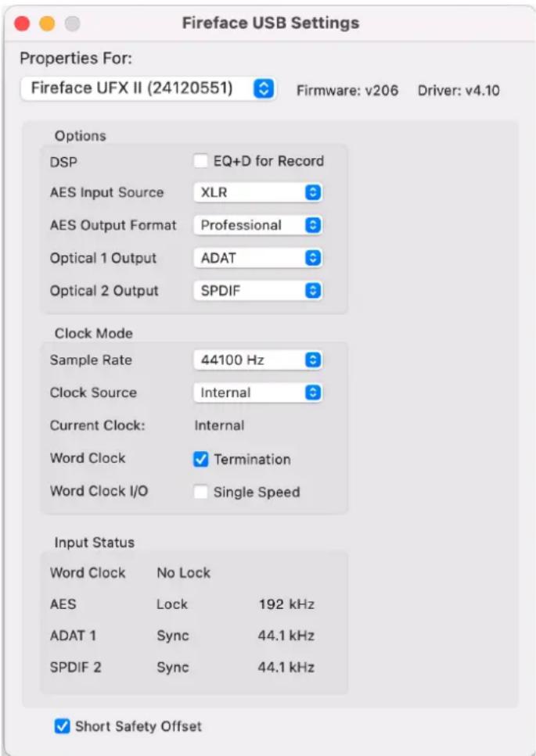The height and width of the screenshot is (756, 536).
Task: Enable the EQ+D for Record checkbox
Action: tap(200, 161)
